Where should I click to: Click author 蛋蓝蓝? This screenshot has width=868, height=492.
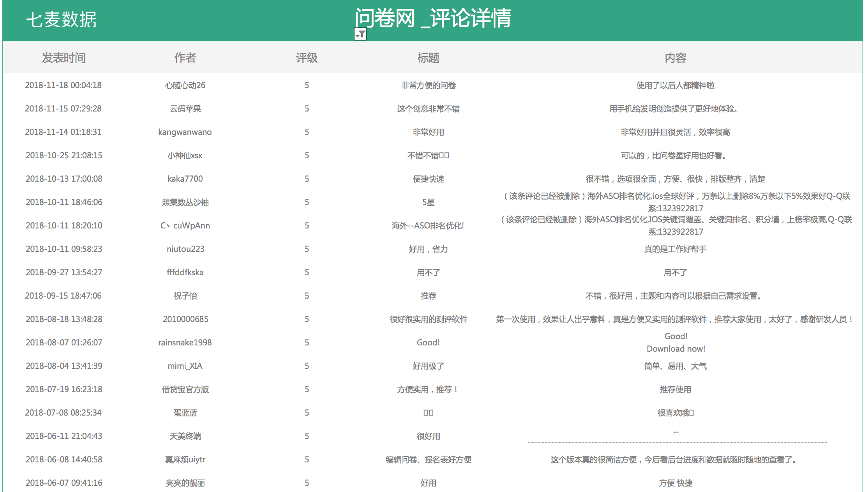point(185,413)
